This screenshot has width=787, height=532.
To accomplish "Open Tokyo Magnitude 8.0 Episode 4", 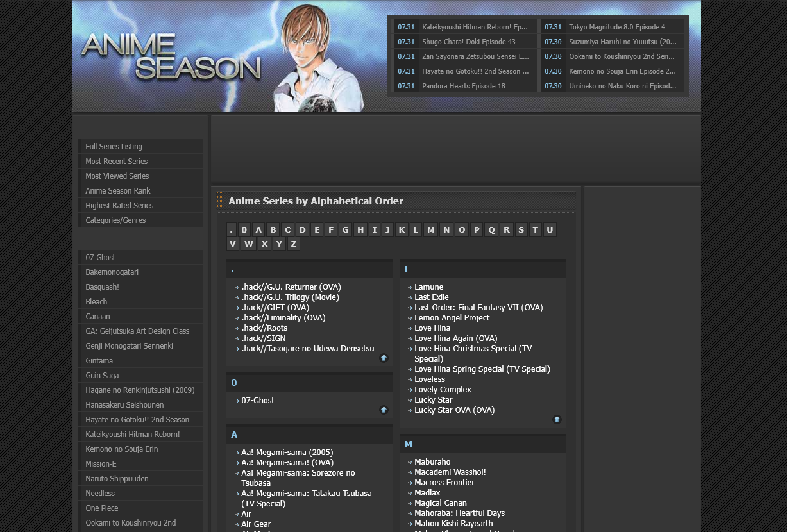I will (x=617, y=27).
